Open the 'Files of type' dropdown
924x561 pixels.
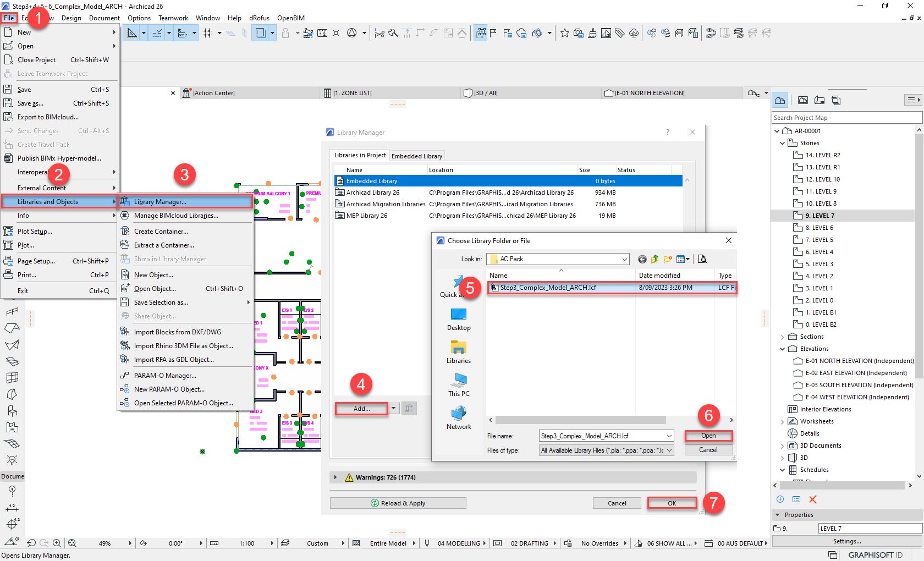pos(669,450)
